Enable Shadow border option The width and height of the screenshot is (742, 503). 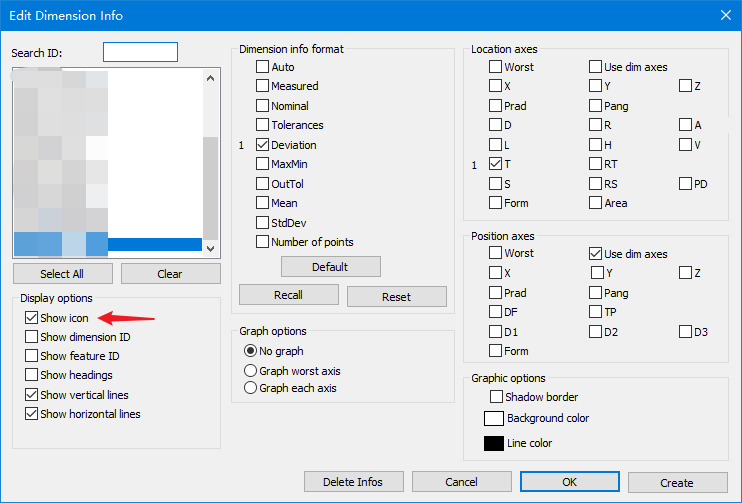(496, 397)
